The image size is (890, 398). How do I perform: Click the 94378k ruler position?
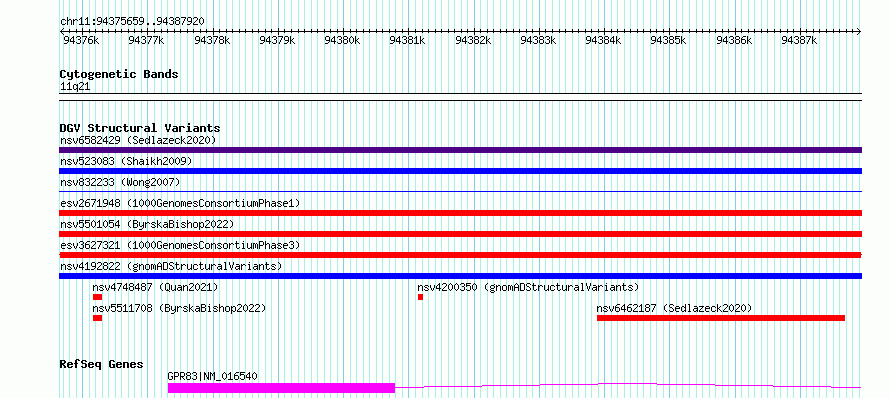(x=212, y=40)
